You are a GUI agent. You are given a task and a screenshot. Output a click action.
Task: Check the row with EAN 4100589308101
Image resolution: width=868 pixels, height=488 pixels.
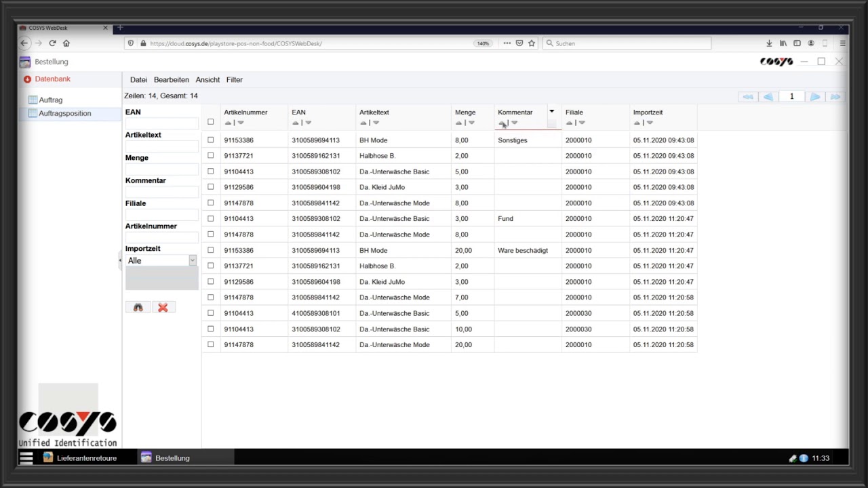click(211, 313)
